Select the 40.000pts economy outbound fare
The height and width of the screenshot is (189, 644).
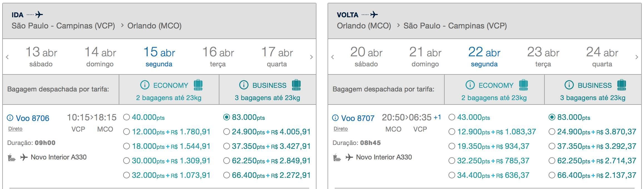pos(127,117)
